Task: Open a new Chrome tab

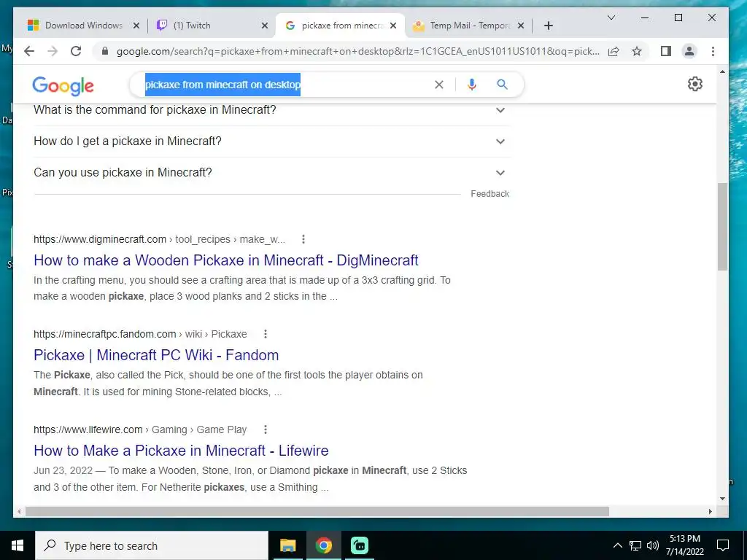Action: (x=549, y=26)
